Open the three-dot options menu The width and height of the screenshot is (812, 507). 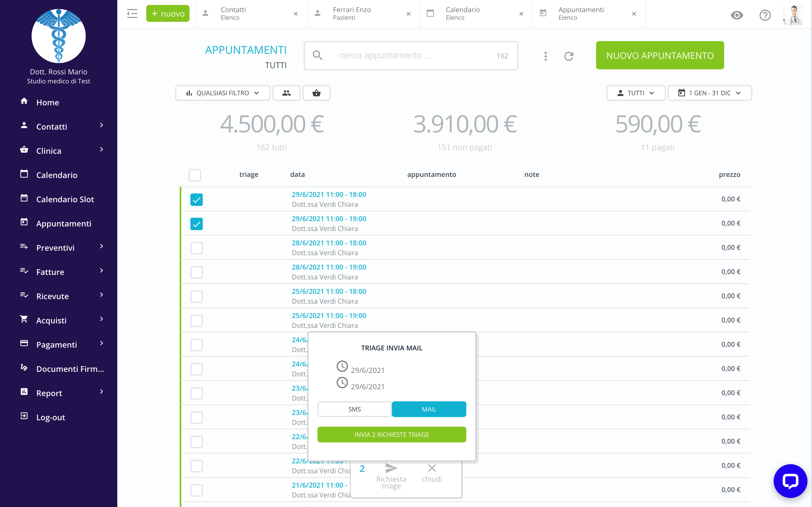coord(546,56)
